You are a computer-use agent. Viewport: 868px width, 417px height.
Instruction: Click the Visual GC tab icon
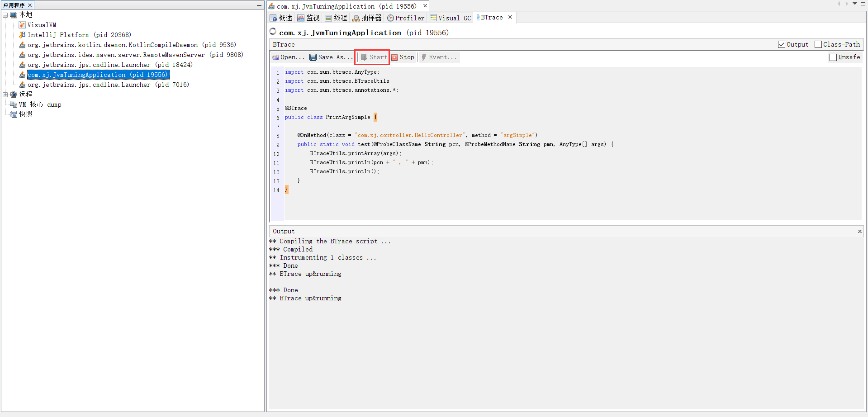[x=433, y=18]
